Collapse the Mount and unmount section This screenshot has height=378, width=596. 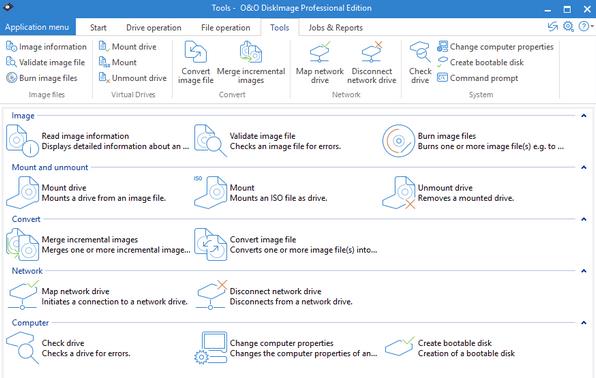(584, 167)
